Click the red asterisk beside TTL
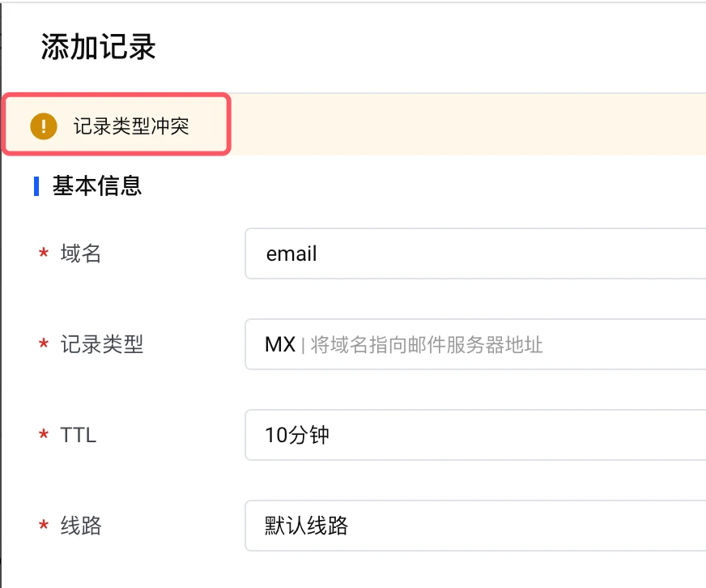This screenshot has width=706, height=588. (x=44, y=436)
